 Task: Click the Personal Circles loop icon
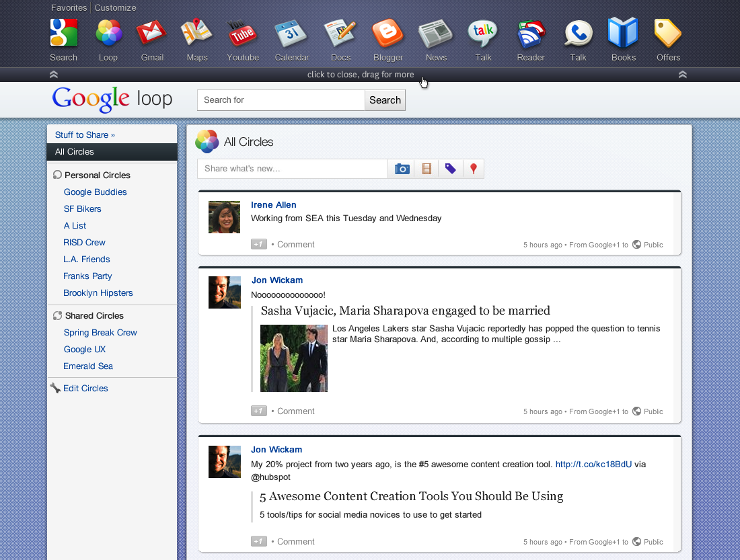[58, 175]
